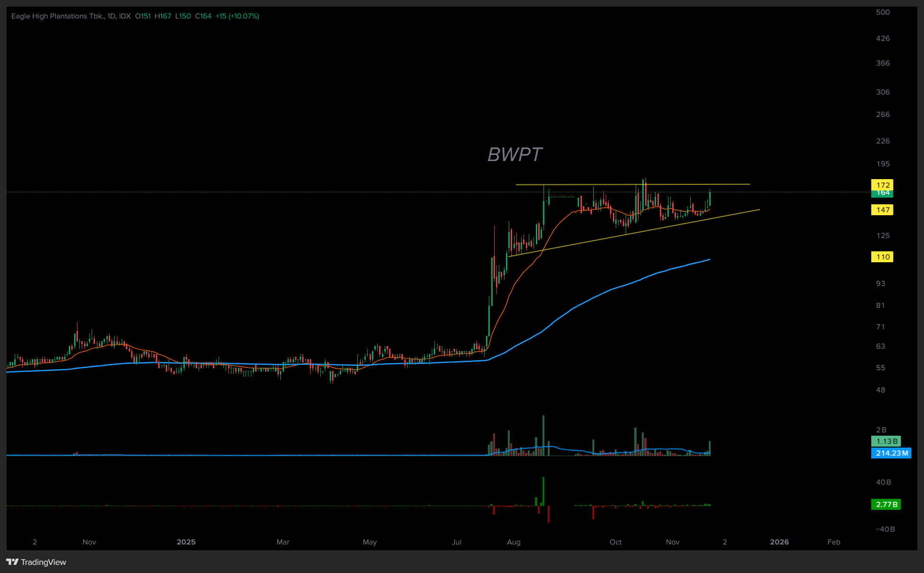Screen dimensions: 924x573
Task: Click the 500 level on price scale
Action: pyautogui.click(x=883, y=12)
